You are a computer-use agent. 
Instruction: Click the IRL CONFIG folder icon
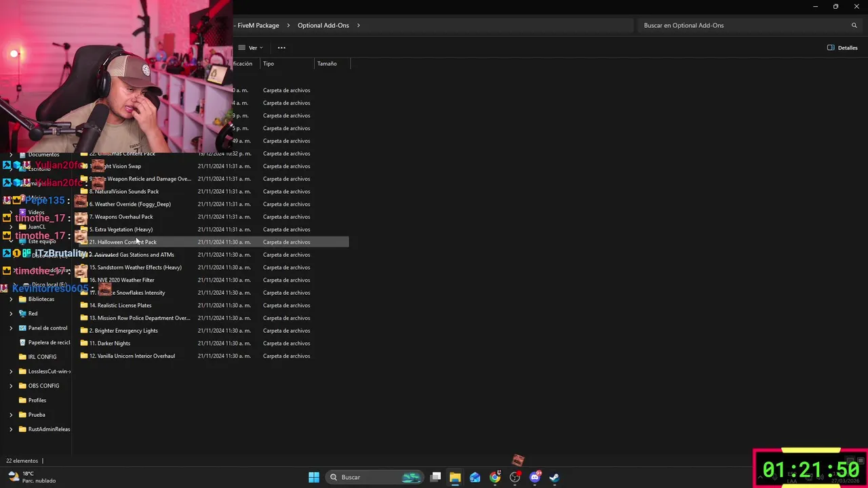(x=22, y=357)
